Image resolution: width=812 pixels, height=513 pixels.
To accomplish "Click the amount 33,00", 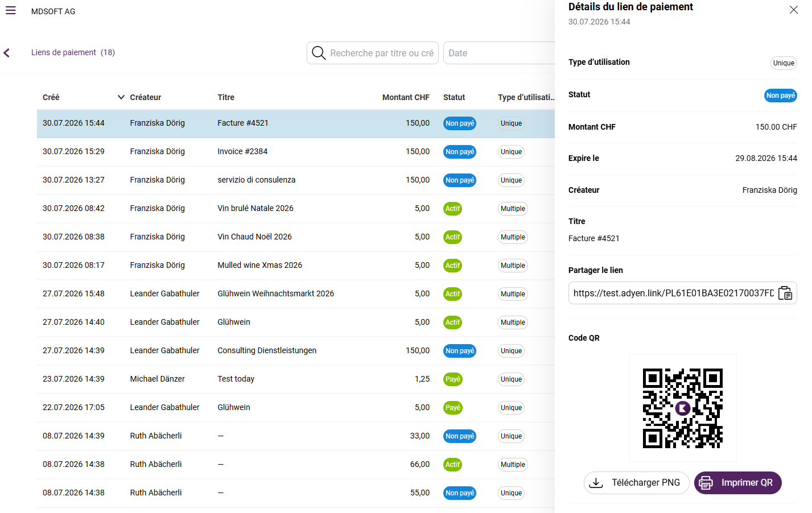I will pyautogui.click(x=420, y=436).
